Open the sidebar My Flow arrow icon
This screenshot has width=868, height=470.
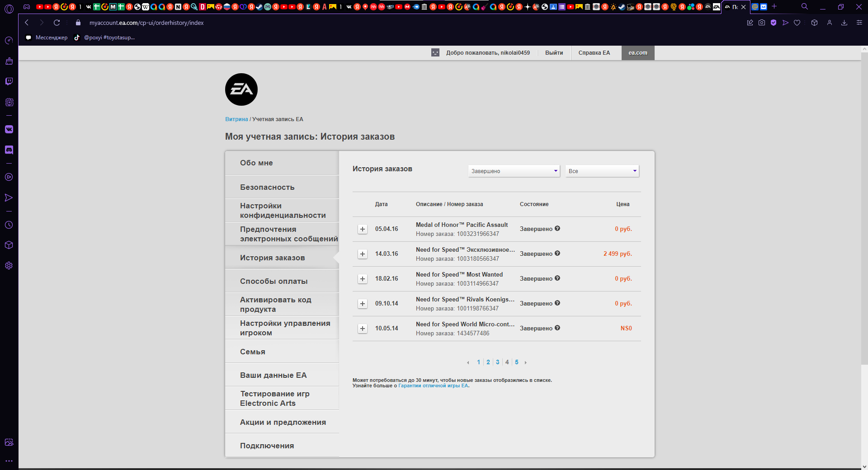[x=9, y=197]
